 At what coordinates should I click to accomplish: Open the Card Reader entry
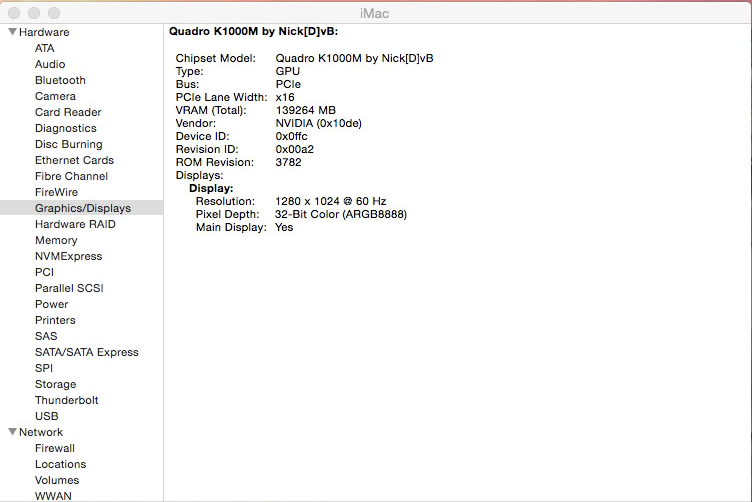pos(68,112)
